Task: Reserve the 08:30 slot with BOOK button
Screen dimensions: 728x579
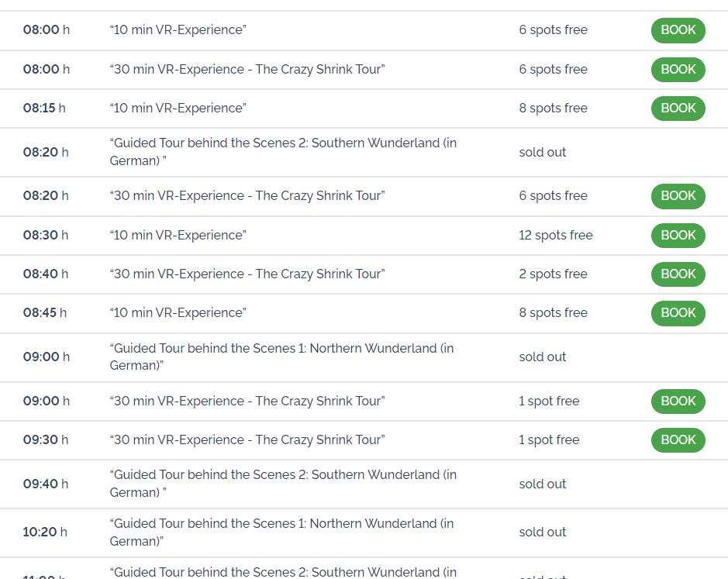Action: click(678, 236)
